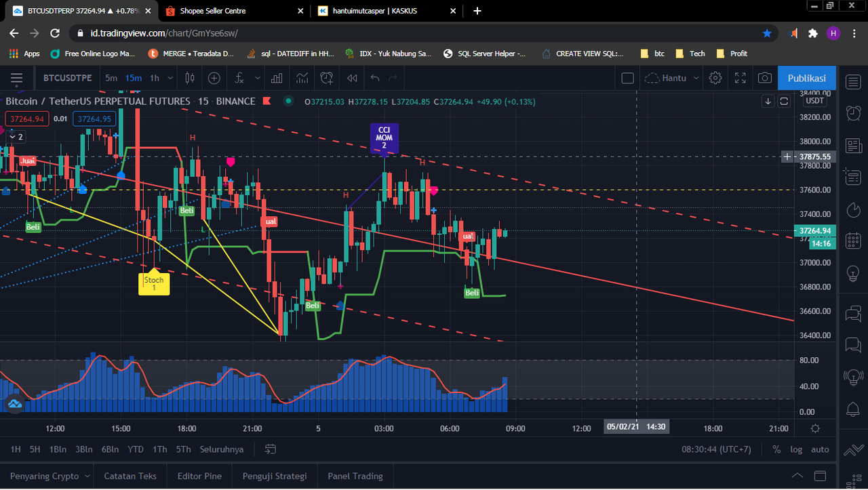Image resolution: width=868 pixels, height=490 pixels.
Task: Open the candlestick chart style selector
Action: (190, 78)
